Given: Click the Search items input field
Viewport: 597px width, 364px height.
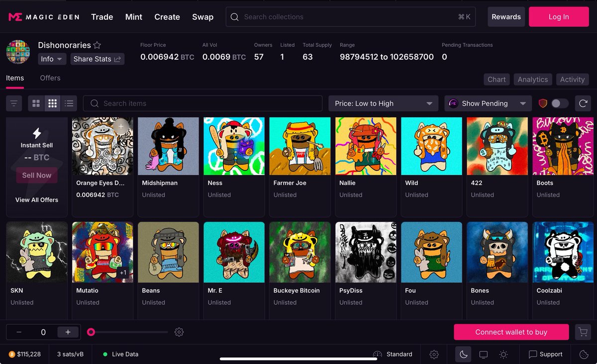Looking at the screenshot, I should tap(202, 103).
